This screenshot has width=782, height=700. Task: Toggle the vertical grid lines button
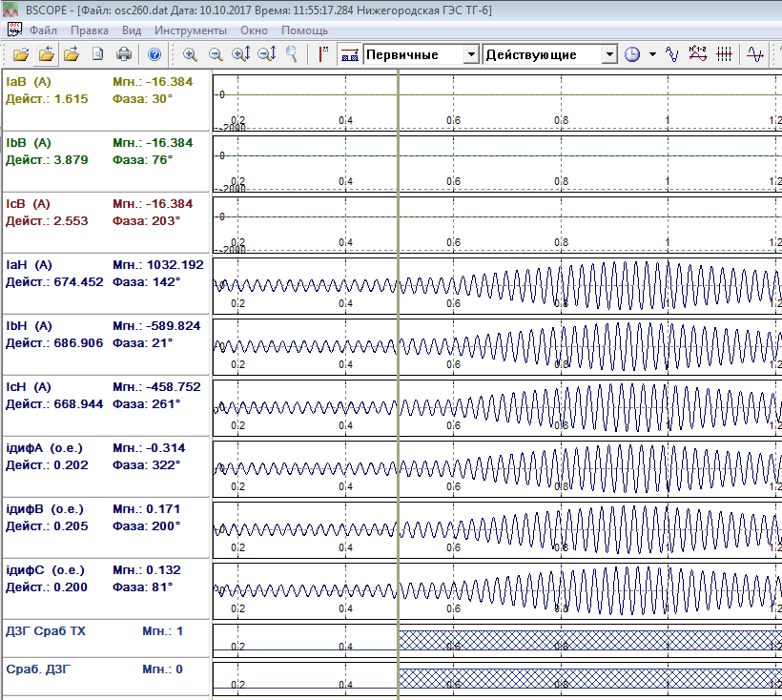click(x=725, y=54)
